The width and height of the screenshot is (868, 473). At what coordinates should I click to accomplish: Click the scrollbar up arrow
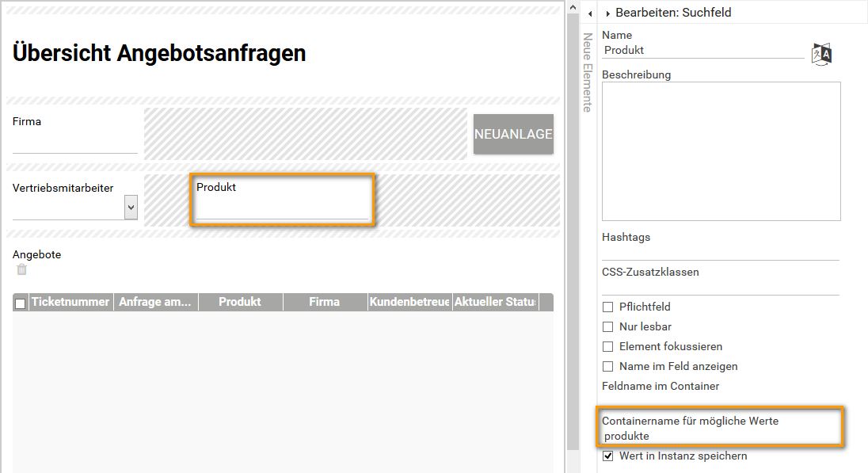coord(572,6)
